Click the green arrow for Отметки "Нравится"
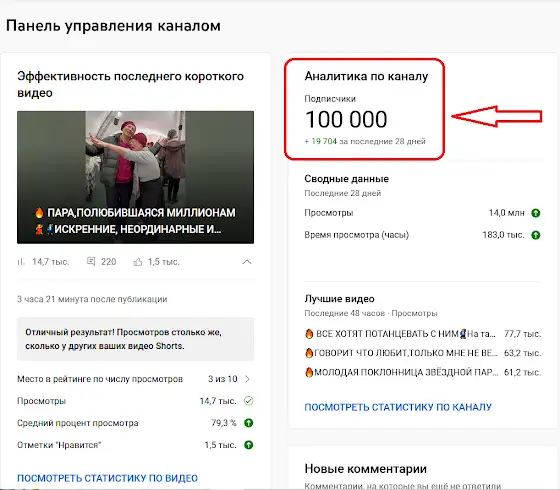This screenshot has height=490, width=560. pos(249,445)
